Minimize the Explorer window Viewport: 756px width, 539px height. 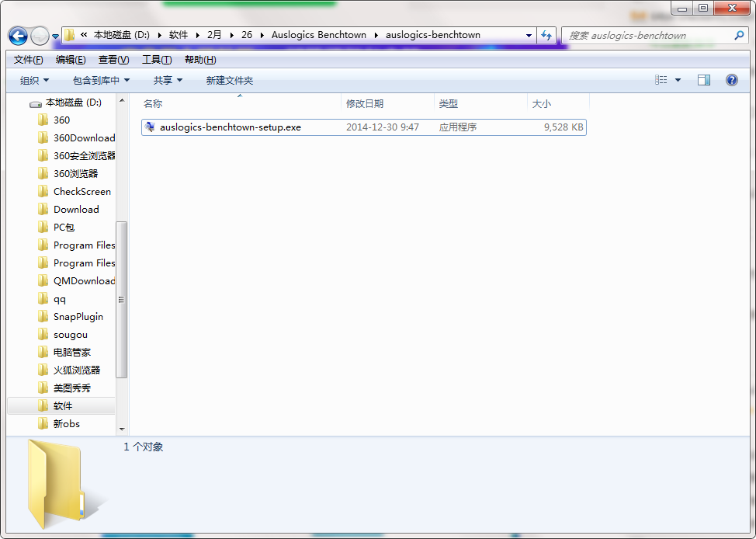pyautogui.click(x=681, y=7)
